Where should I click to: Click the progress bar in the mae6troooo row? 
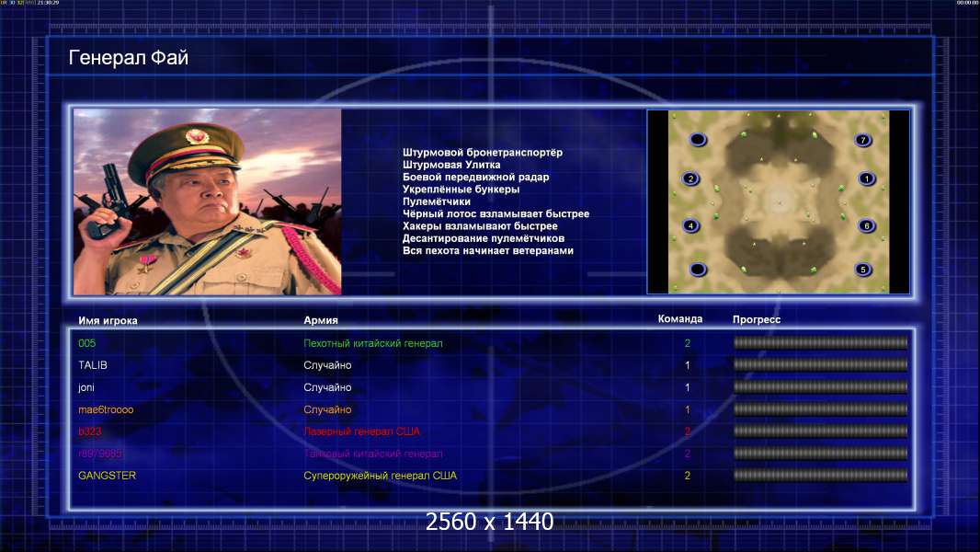click(x=820, y=409)
